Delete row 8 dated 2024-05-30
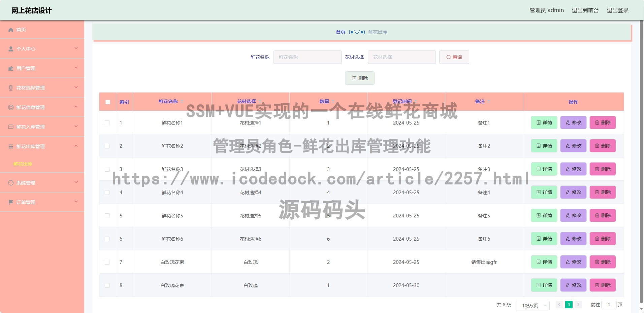Viewport: 644px width, 313px height. (x=603, y=285)
